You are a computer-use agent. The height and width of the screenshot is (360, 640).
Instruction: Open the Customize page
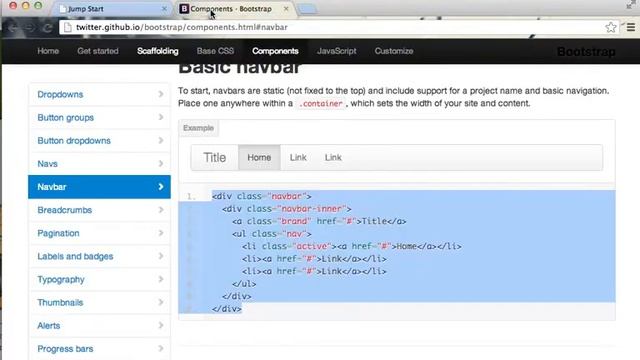394,51
